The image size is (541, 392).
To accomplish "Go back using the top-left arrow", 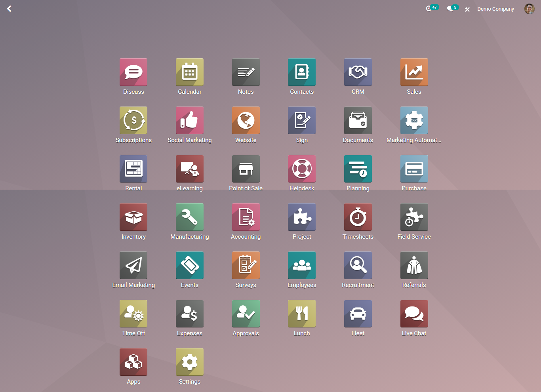I will click(x=9, y=9).
